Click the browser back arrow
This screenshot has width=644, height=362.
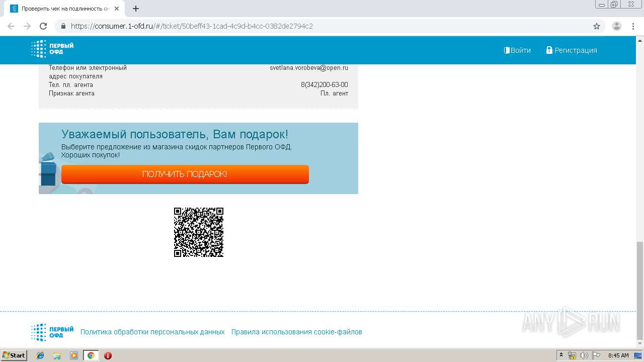11,26
